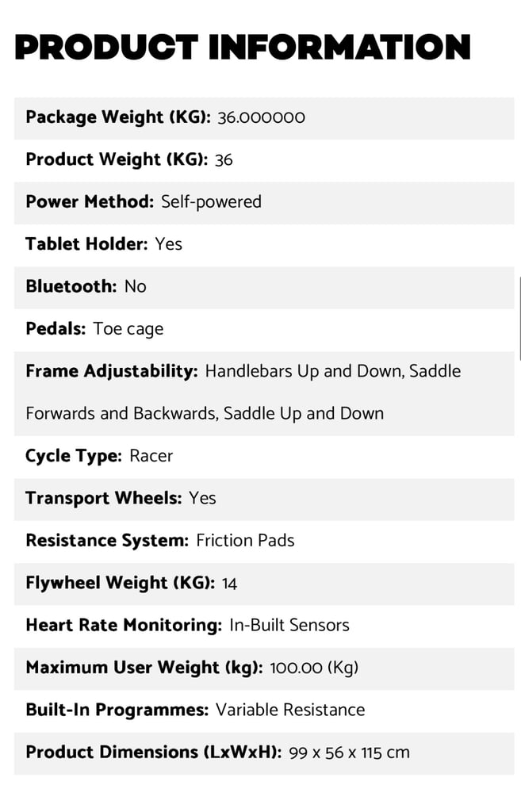
Task: Select the Package Weight (KG) row
Action: [264, 118]
